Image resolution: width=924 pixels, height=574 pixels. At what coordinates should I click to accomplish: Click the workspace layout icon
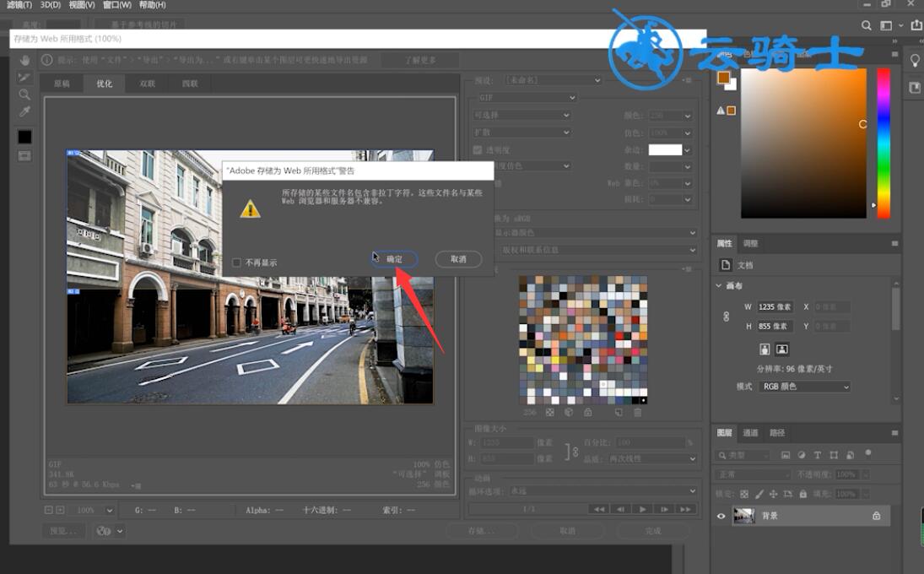coord(886,25)
